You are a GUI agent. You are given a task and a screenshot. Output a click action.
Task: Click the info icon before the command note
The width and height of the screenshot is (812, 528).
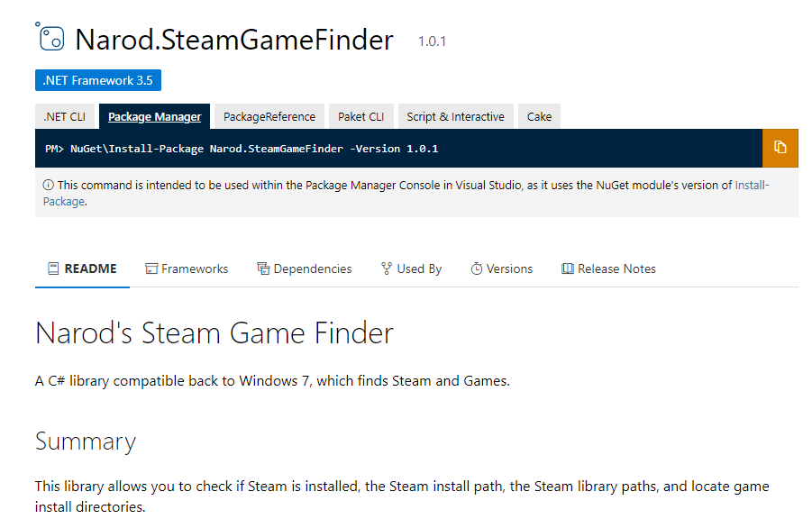48,185
